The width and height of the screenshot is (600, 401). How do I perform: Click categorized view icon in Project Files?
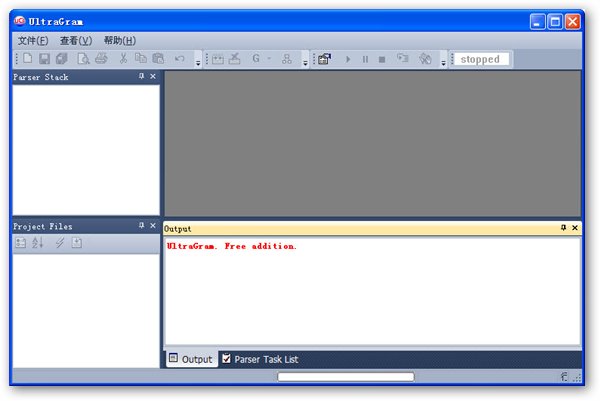(x=21, y=243)
